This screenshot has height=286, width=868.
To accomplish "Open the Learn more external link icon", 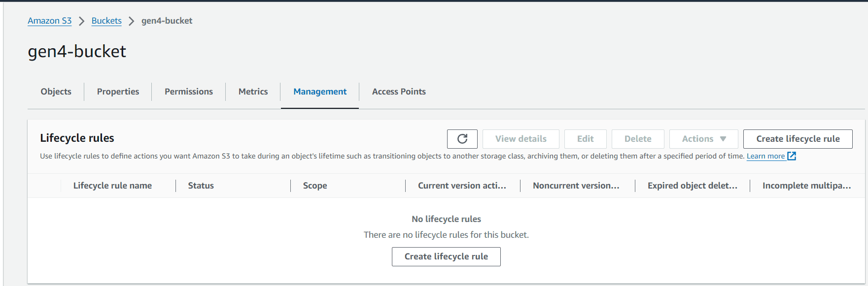I will 792,156.
